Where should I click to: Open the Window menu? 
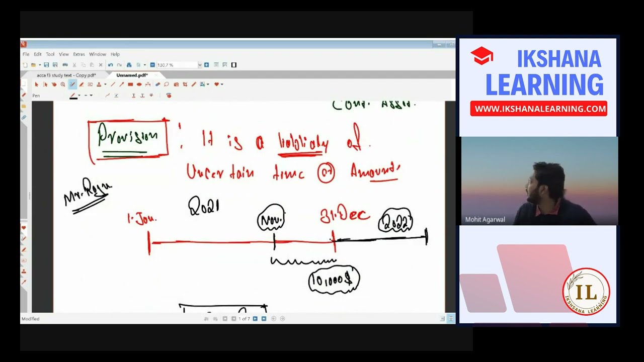(98, 54)
